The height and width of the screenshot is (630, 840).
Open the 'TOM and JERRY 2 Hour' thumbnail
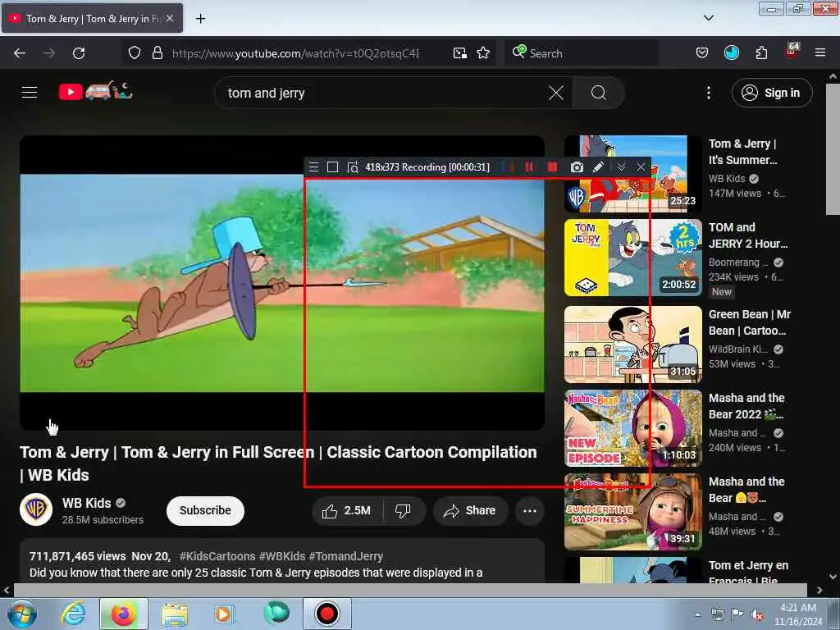632,257
